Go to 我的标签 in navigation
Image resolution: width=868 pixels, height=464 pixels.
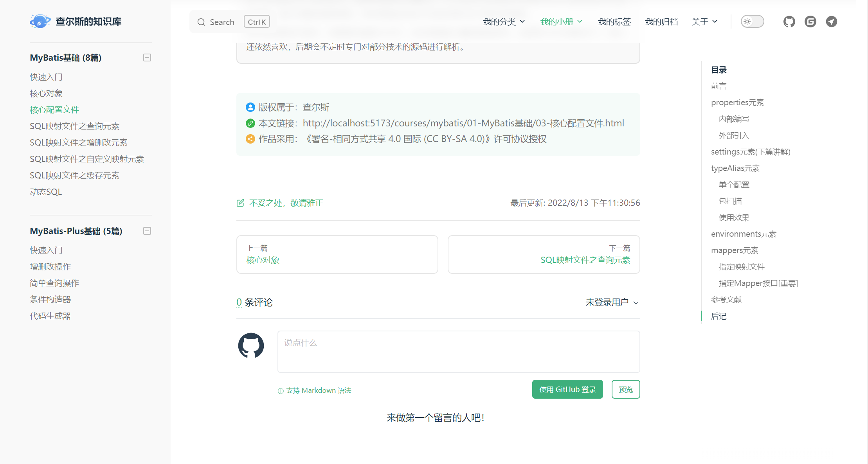(x=614, y=22)
